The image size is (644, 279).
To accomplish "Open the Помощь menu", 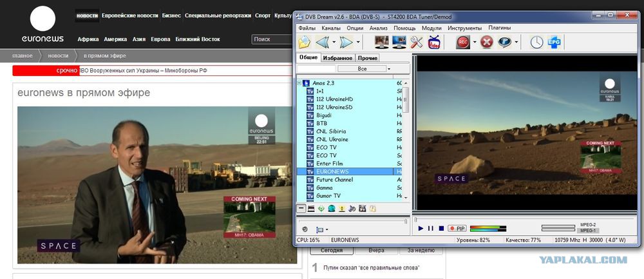I will [404, 28].
